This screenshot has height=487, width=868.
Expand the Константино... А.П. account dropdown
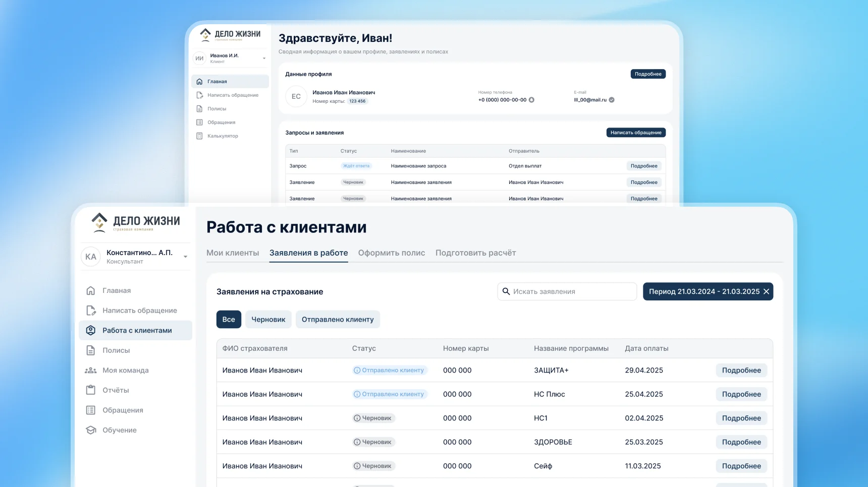185,257
